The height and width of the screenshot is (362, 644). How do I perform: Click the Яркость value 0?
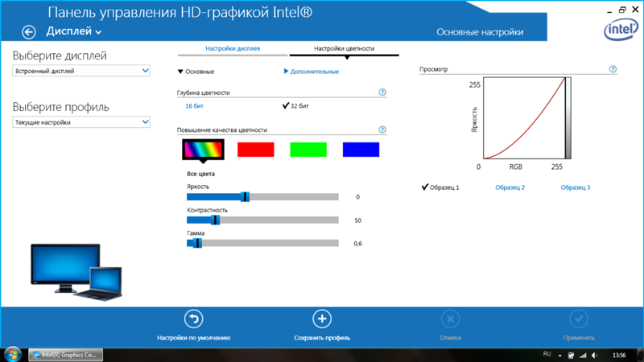click(357, 197)
